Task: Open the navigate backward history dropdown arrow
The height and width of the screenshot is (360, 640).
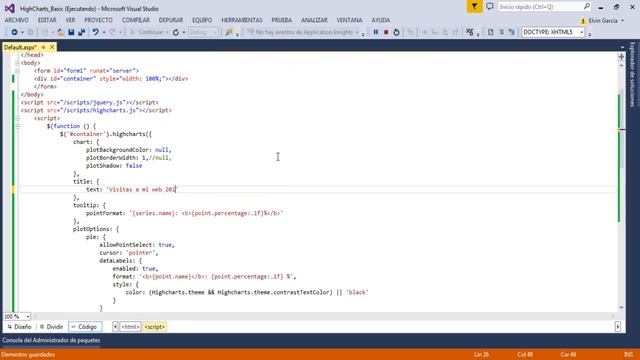Action: [x=22, y=32]
